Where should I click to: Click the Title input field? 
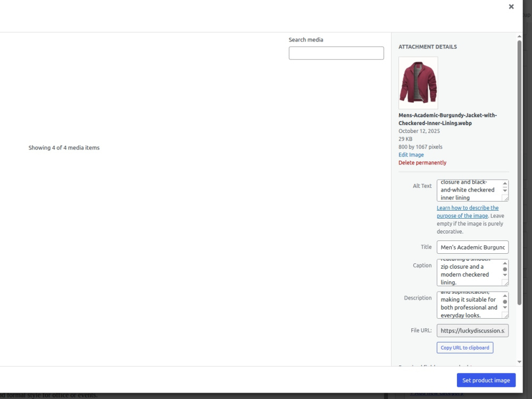[472, 247]
